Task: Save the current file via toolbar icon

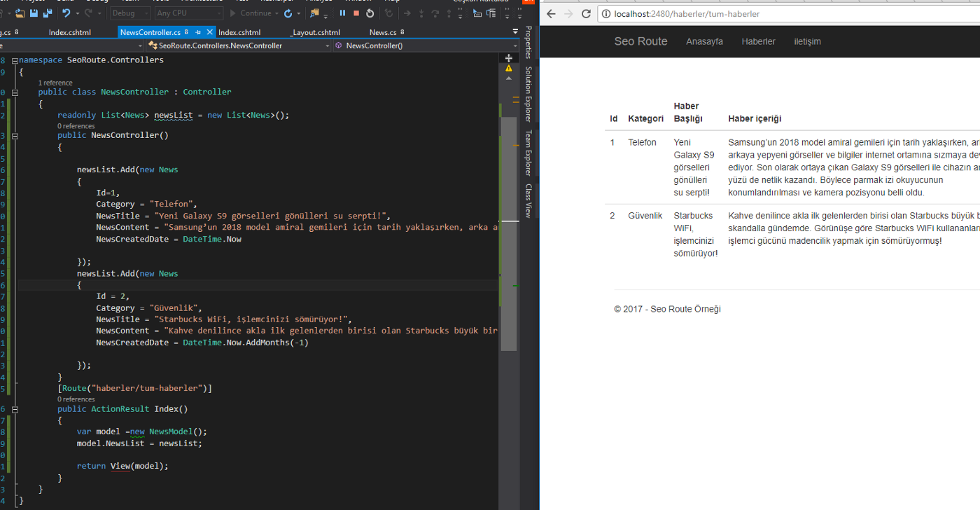Action: click(34, 13)
